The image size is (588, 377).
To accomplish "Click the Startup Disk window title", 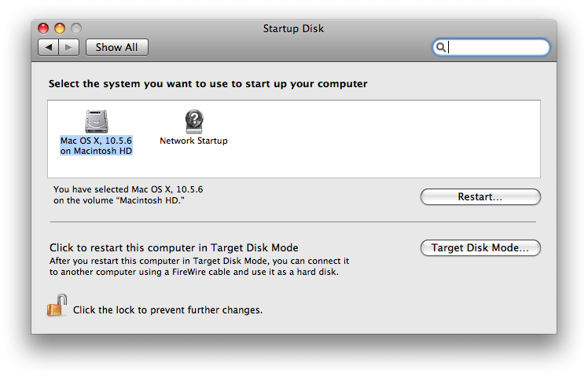I will [x=293, y=29].
